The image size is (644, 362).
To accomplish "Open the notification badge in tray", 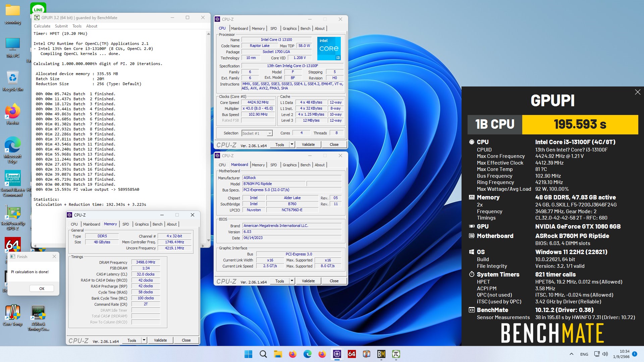I will (635, 354).
